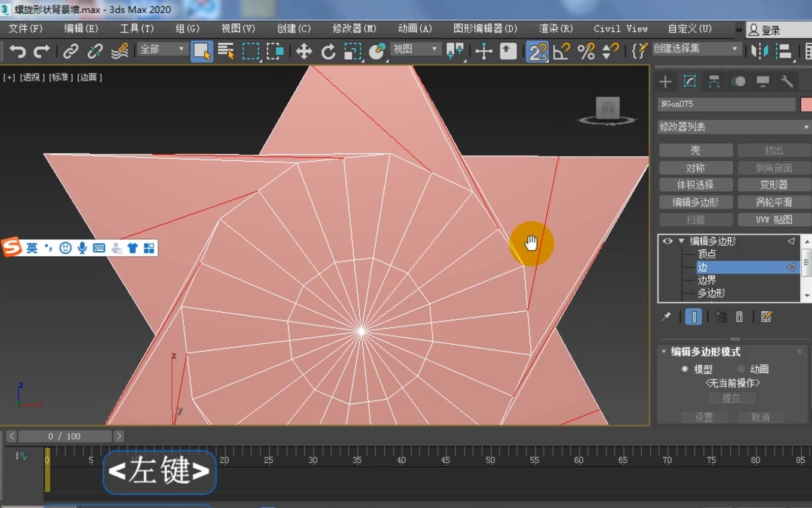Click NGon075 object name field
This screenshot has height=508, width=812.
coord(726,104)
